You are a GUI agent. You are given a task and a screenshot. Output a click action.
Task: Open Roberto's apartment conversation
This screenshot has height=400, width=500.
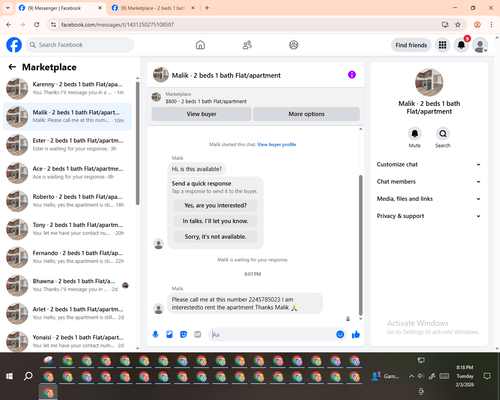pyautogui.click(x=67, y=201)
